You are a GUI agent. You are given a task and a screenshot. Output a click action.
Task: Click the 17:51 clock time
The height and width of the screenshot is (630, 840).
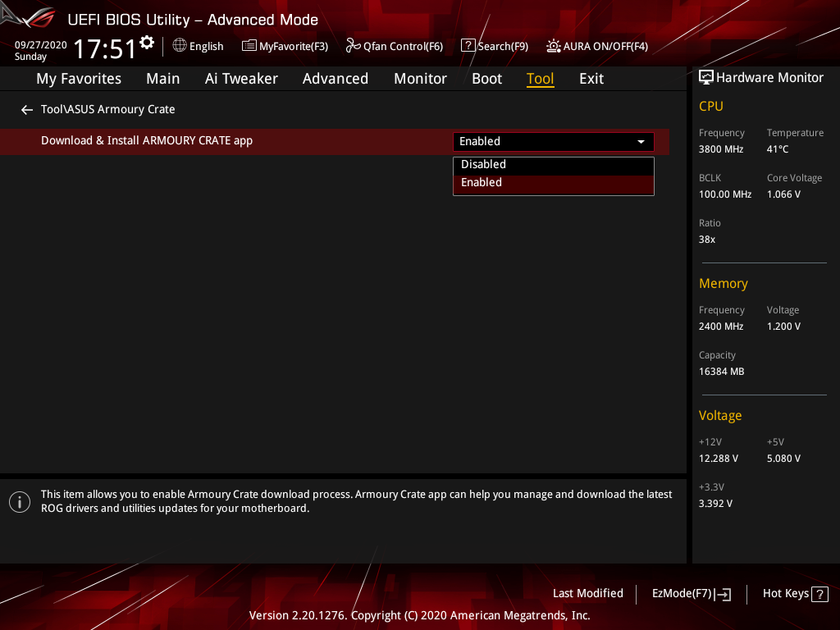pos(105,48)
